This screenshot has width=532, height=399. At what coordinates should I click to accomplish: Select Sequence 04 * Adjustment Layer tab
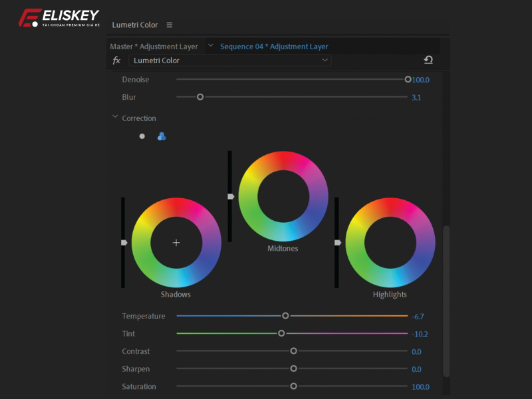pyautogui.click(x=274, y=47)
